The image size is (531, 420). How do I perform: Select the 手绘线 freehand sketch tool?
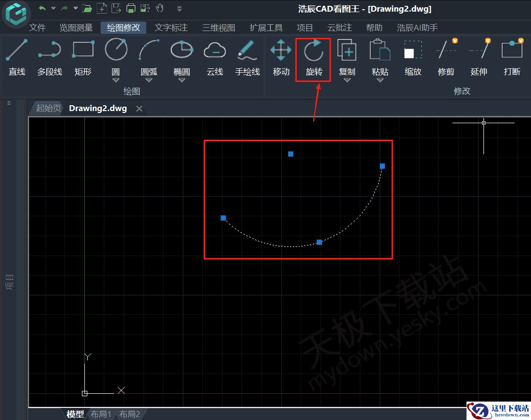click(247, 57)
